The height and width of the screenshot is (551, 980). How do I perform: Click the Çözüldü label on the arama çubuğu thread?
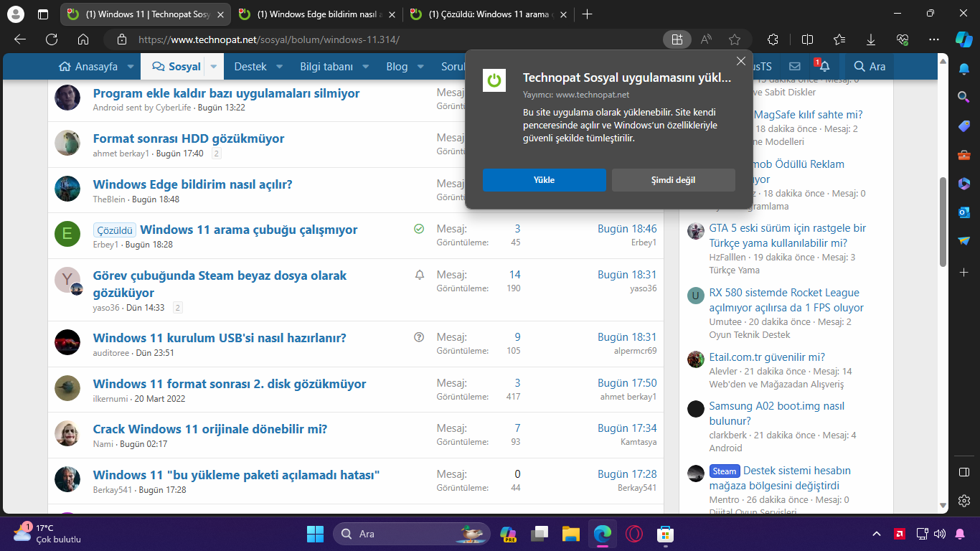114,230
